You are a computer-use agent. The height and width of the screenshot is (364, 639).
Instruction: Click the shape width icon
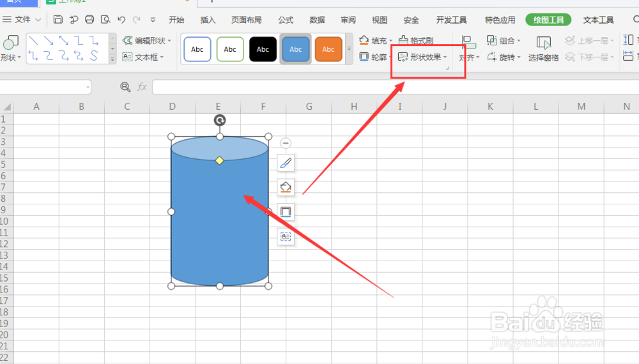pyautogui.click(x=628, y=56)
